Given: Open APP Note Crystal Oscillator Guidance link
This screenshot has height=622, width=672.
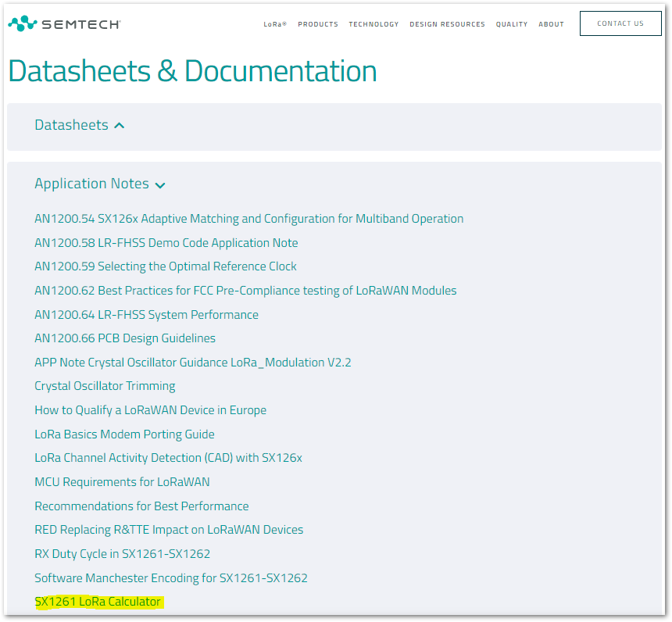Looking at the screenshot, I should pos(193,363).
